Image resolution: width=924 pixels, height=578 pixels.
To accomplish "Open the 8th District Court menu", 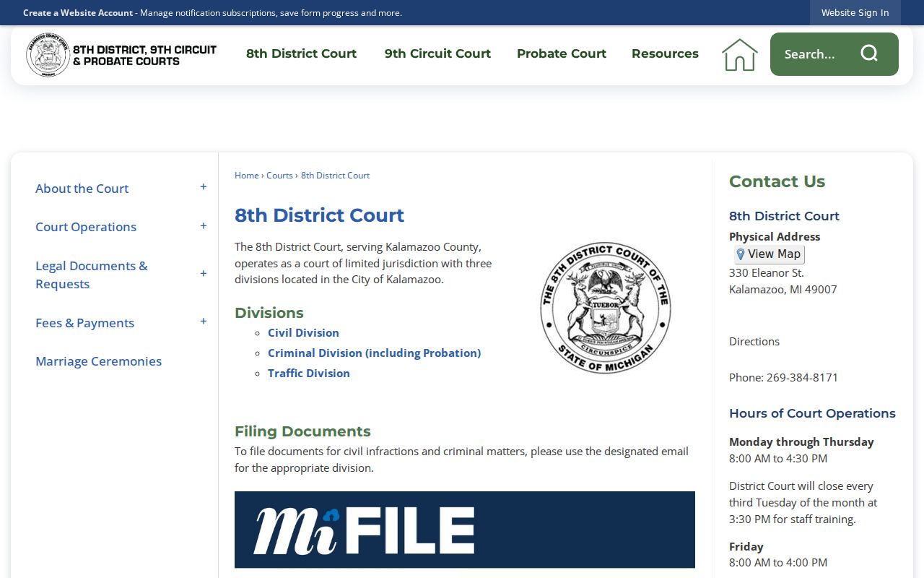I will pyautogui.click(x=301, y=53).
